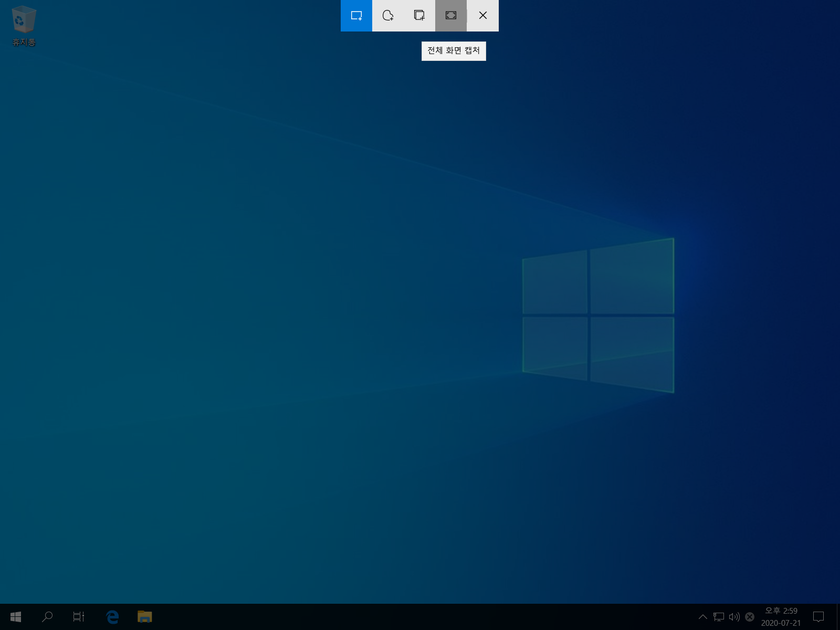The width and height of the screenshot is (840, 630).
Task: Open the Windows Start menu
Action: tap(16, 617)
